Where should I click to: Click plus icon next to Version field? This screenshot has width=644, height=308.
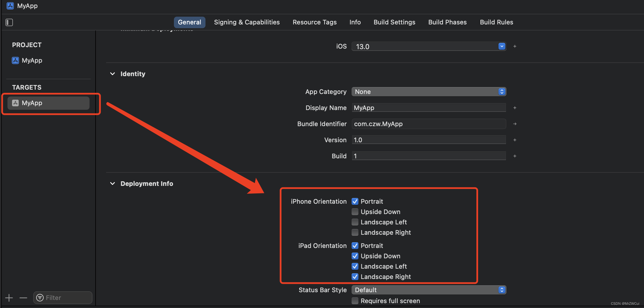pyautogui.click(x=515, y=140)
